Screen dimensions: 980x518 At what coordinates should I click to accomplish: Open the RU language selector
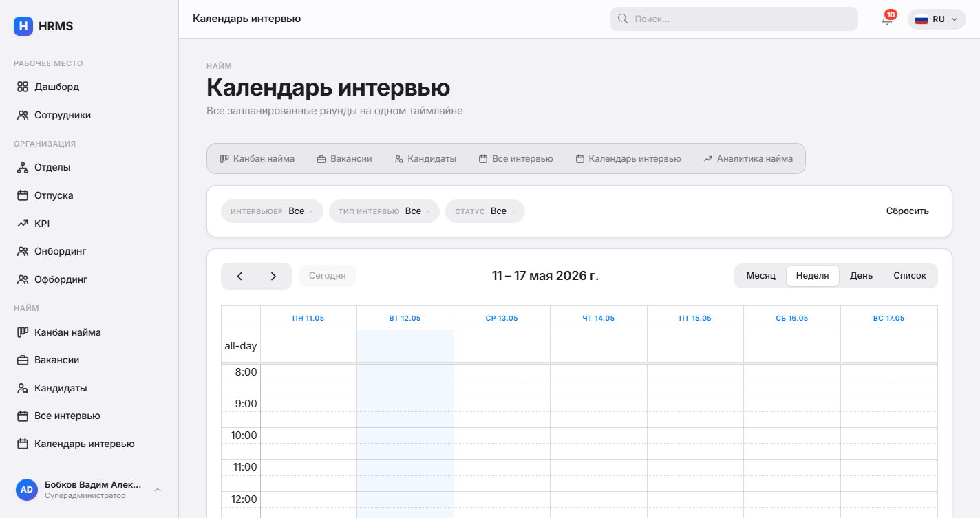pos(937,19)
